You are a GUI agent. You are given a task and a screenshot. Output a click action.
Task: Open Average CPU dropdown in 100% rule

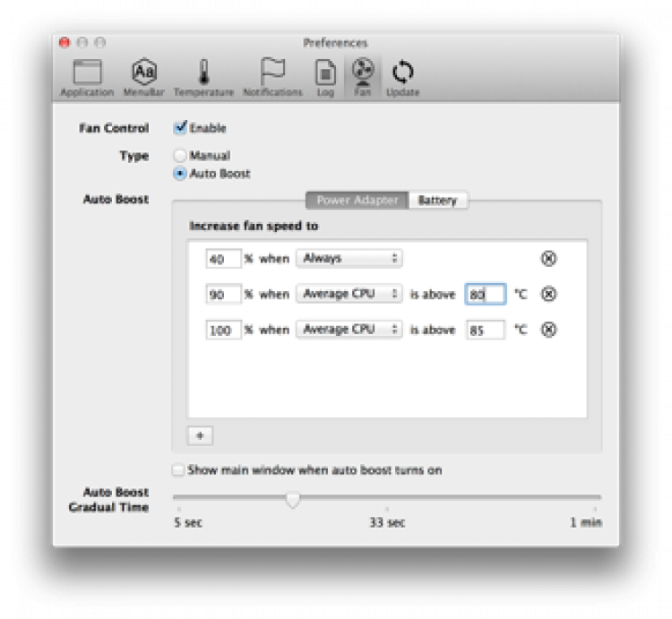point(349,330)
